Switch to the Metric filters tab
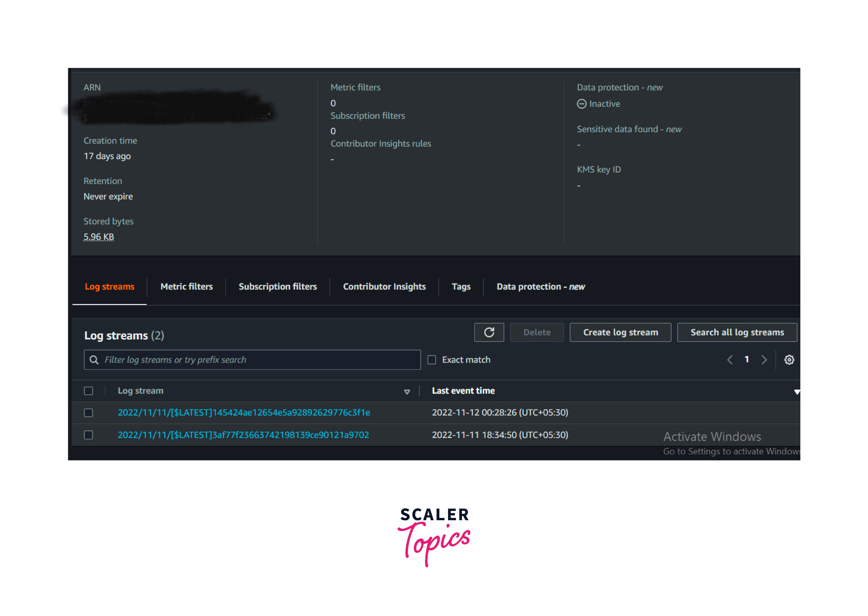Screen dimensions: 868x616 pos(186,286)
